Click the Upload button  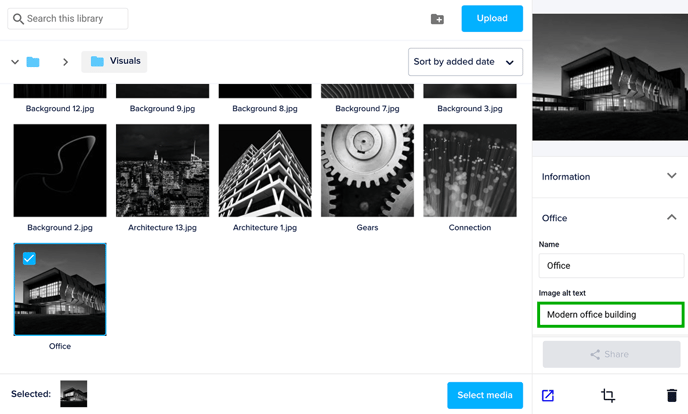[x=491, y=18]
